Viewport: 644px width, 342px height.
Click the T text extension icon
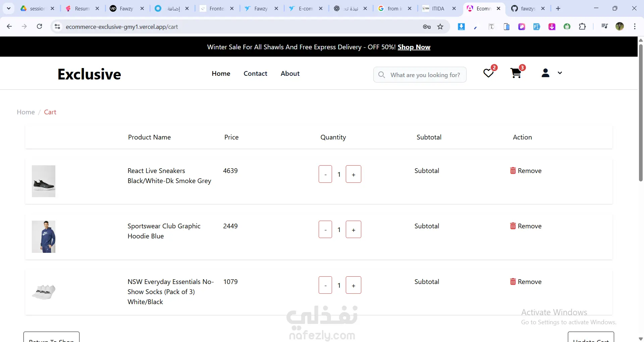click(x=491, y=26)
